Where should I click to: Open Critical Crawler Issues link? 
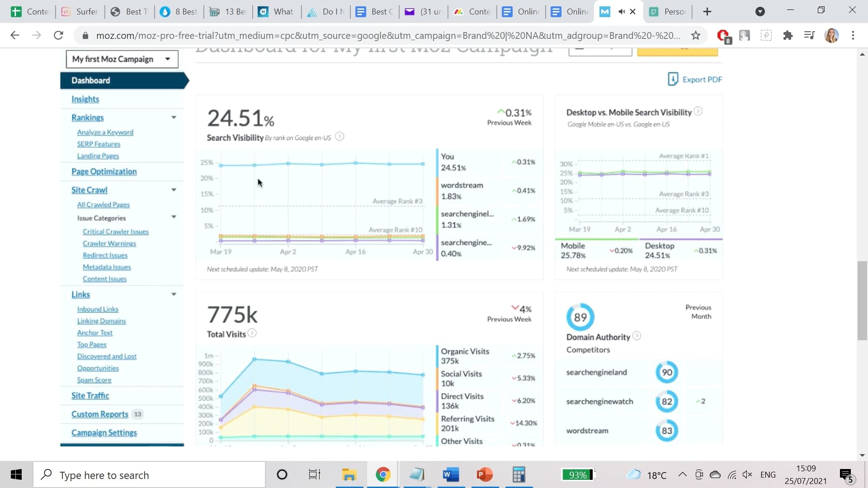[116, 231]
